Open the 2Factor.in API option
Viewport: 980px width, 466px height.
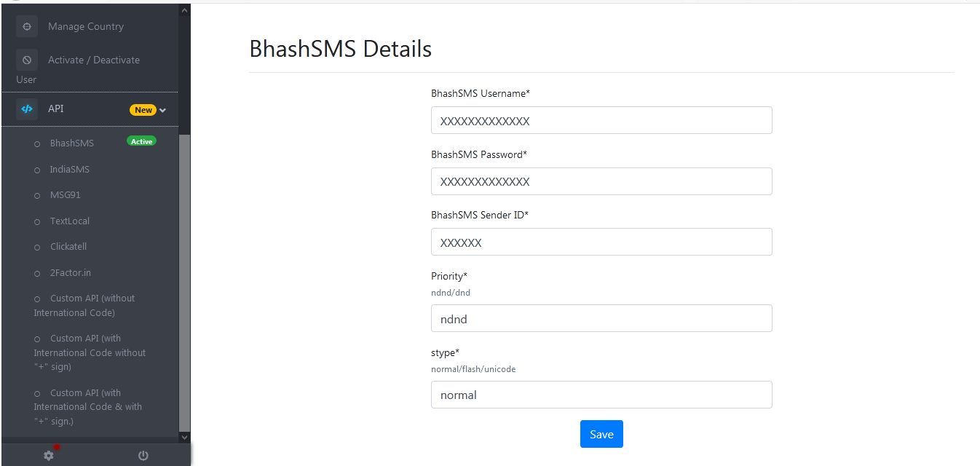70,273
